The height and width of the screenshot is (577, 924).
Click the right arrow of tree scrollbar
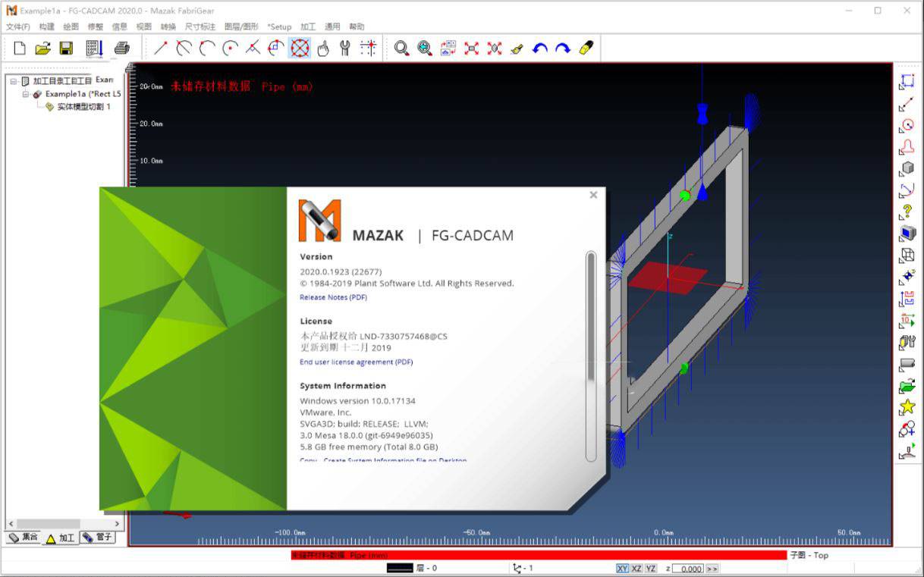tap(117, 524)
